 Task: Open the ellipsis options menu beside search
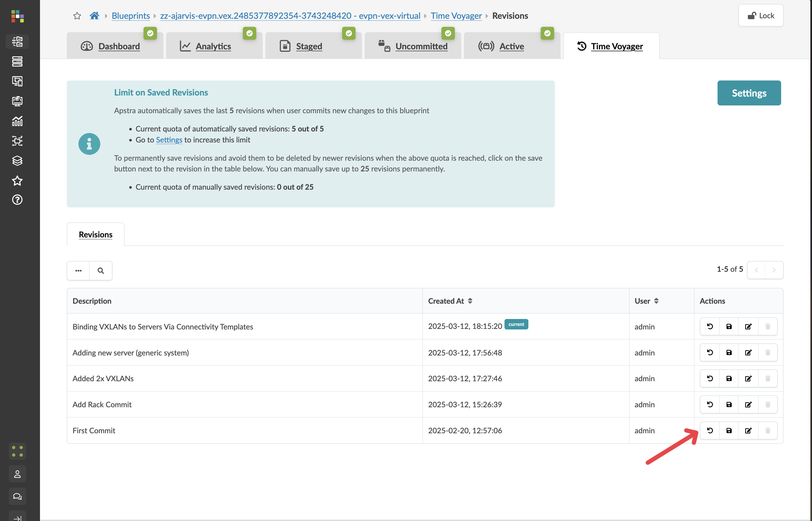pyautogui.click(x=79, y=271)
